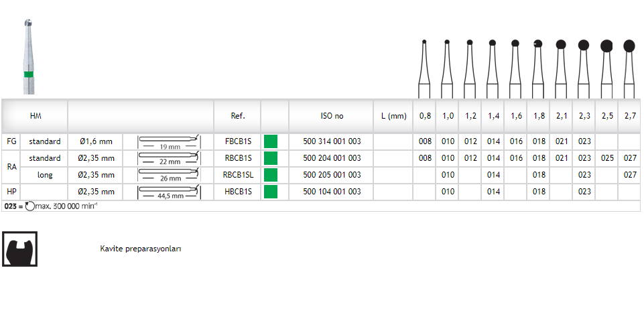Click the cavity preparation tooth icon

pyautogui.click(x=20, y=249)
